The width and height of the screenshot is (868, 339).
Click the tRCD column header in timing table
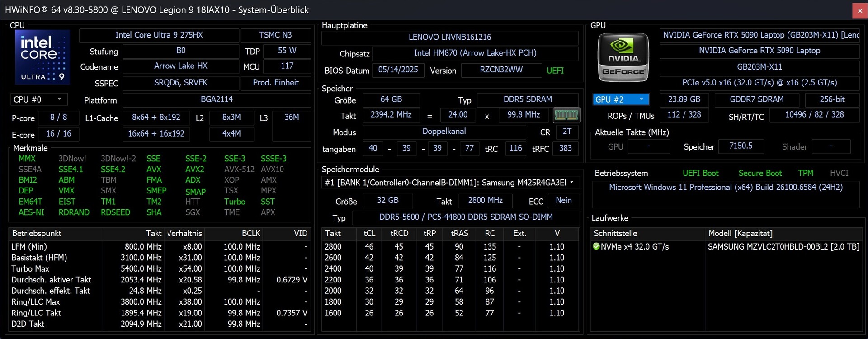click(399, 233)
